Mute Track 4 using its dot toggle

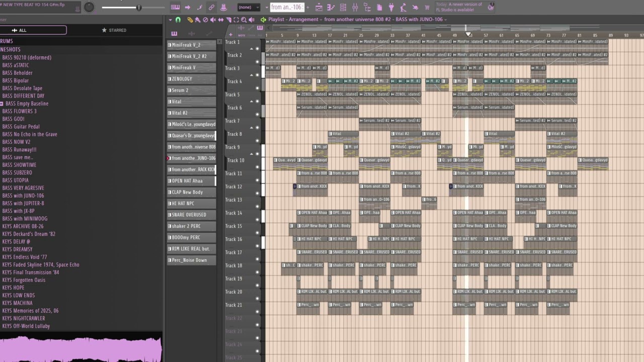click(257, 87)
